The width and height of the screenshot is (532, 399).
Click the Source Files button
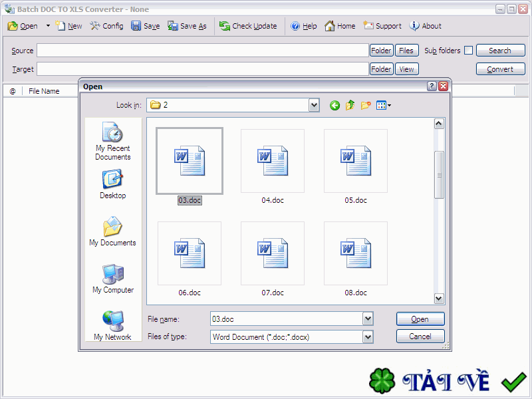click(406, 51)
